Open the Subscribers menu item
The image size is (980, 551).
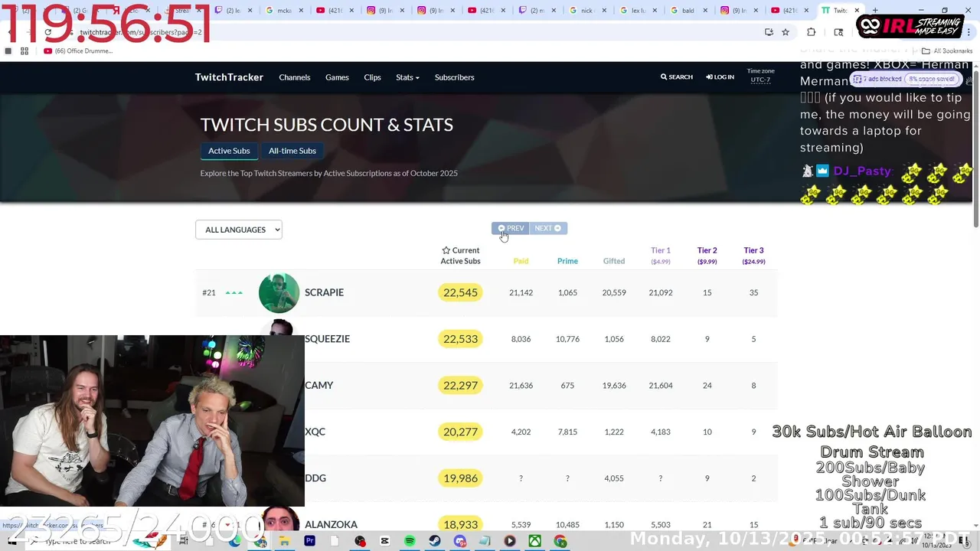click(x=455, y=77)
